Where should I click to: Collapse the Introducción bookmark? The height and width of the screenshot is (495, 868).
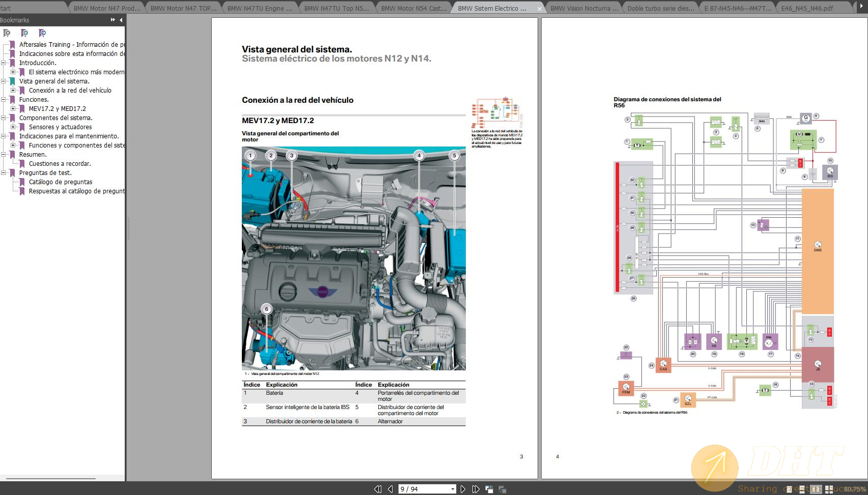[3, 63]
